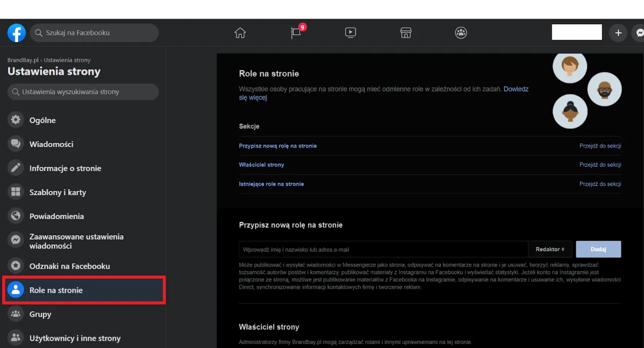Go to section for Właściciel strony
The width and height of the screenshot is (644, 348).
(x=600, y=165)
